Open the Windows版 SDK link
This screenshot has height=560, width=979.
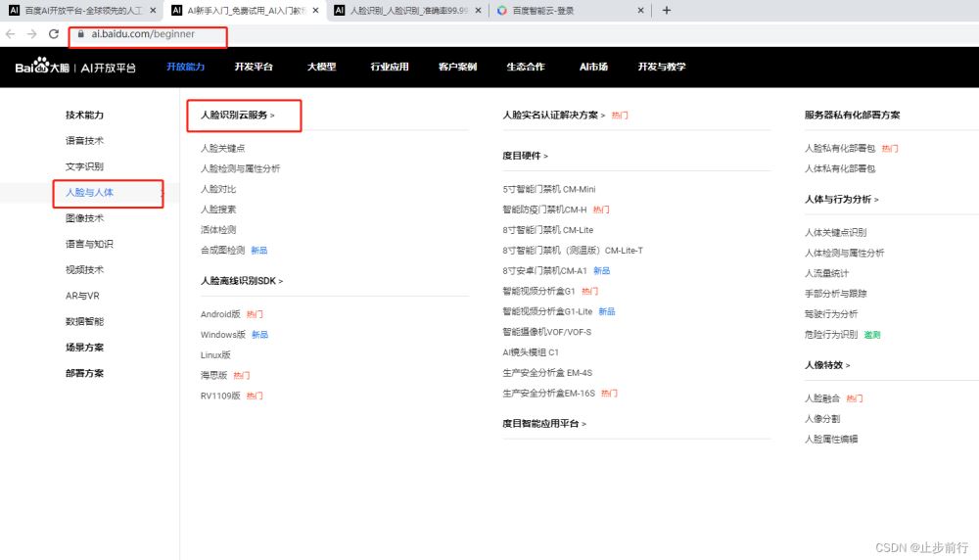223,335
